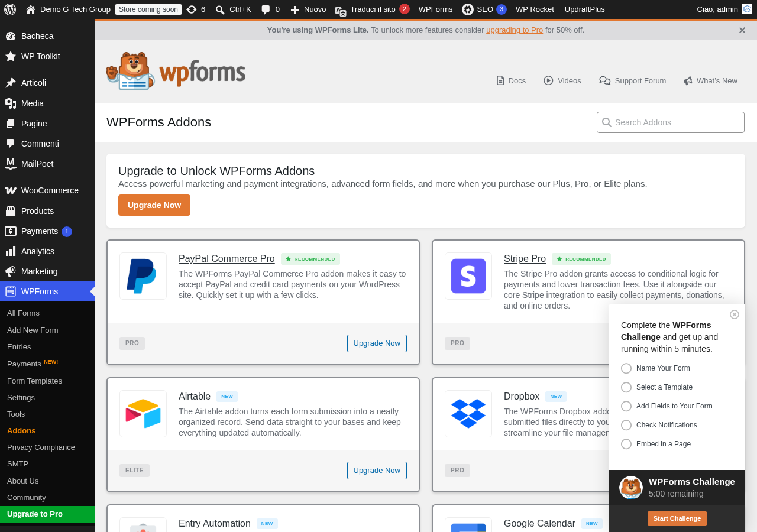This screenshot has width=757, height=532.
Task: Click the green Upgrade to Pro item
Action: pyautogui.click(x=47, y=514)
